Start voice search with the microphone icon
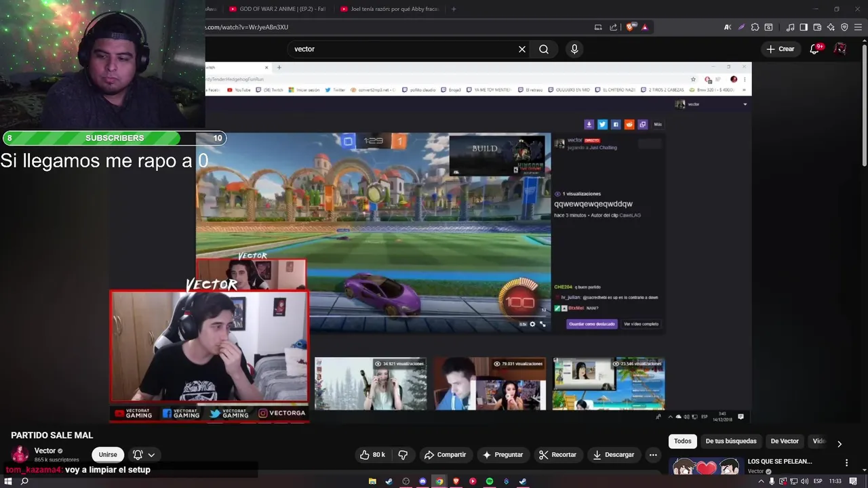The image size is (868, 488). pos(574,49)
